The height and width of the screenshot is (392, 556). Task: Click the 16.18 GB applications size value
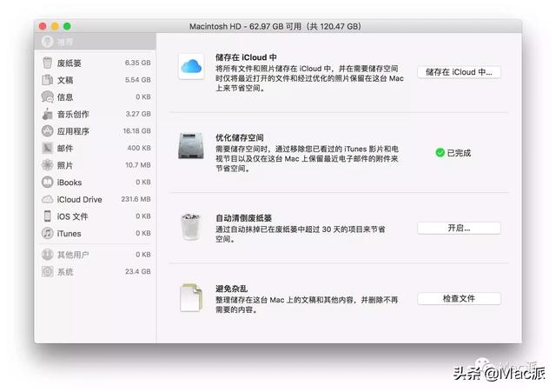point(137,131)
